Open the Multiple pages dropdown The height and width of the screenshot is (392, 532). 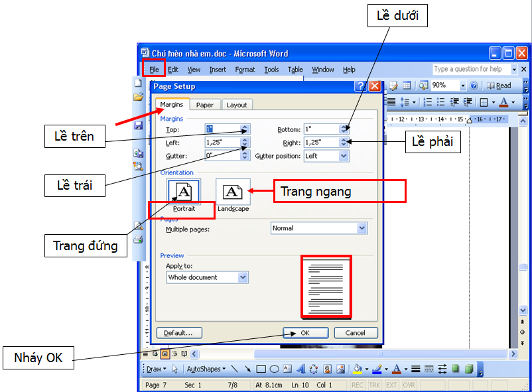pyautogui.click(x=362, y=228)
